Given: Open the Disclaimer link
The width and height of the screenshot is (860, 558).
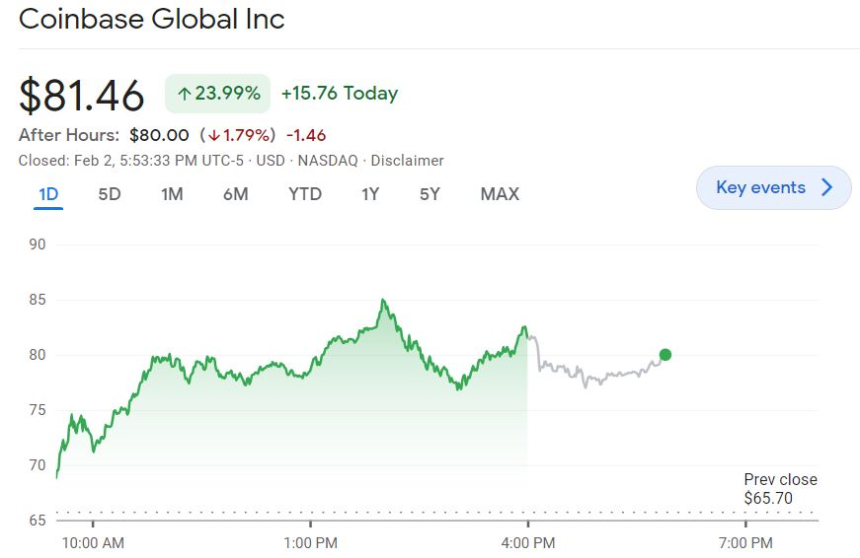Looking at the screenshot, I should click(408, 160).
